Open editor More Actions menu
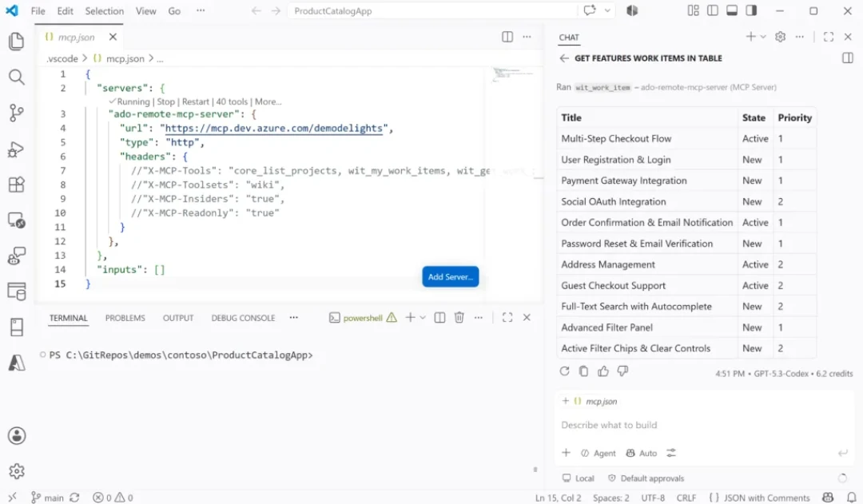Image resolution: width=863 pixels, height=504 pixels. pos(527,37)
